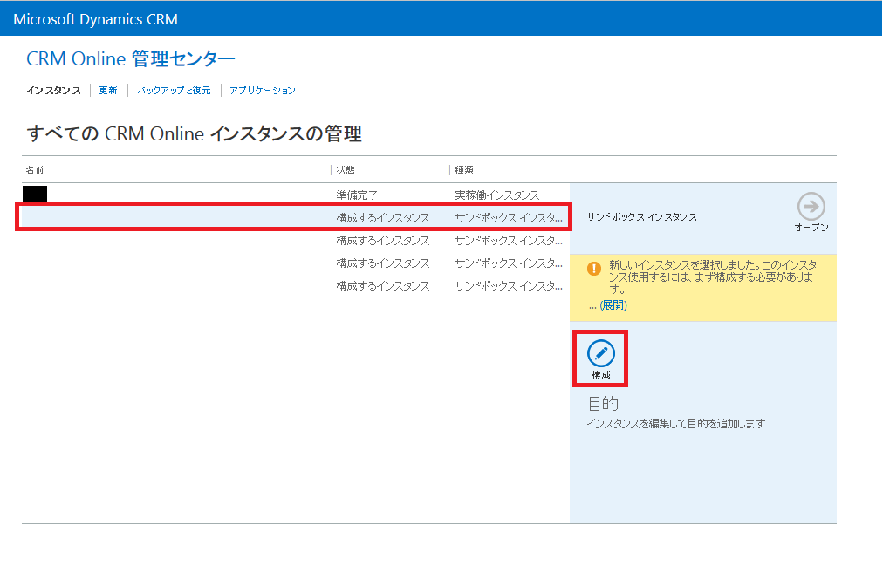Click the 名前 column header
Image resolution: width=883 pixels, height=588 pixels.
[x=35, y=169]
